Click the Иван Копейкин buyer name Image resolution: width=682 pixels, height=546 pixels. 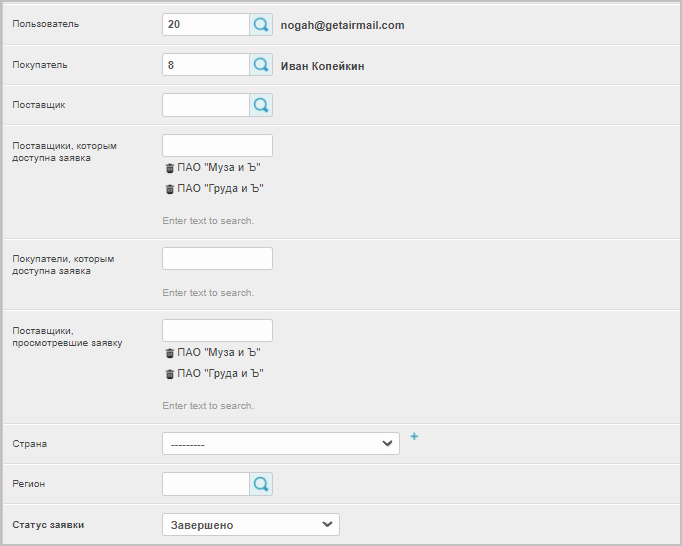322,66
